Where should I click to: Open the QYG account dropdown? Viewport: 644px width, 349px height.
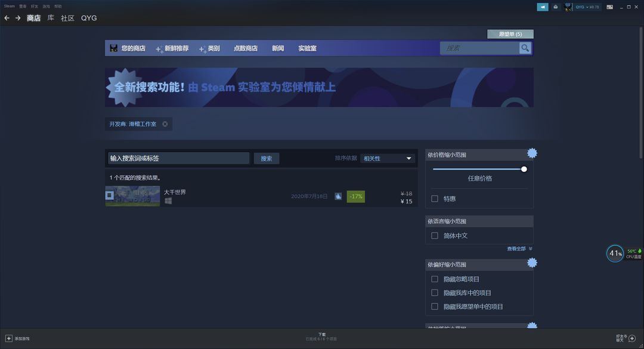[587, 7]
